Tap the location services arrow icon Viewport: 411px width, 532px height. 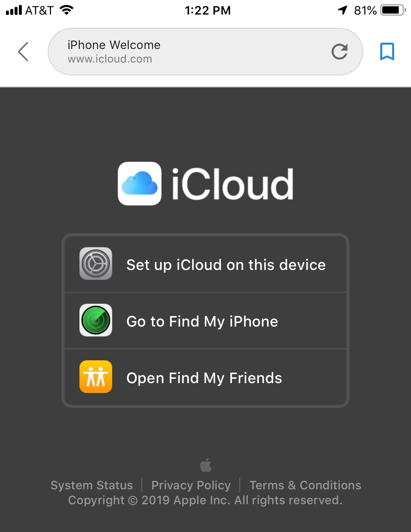[x=343, y=10]
